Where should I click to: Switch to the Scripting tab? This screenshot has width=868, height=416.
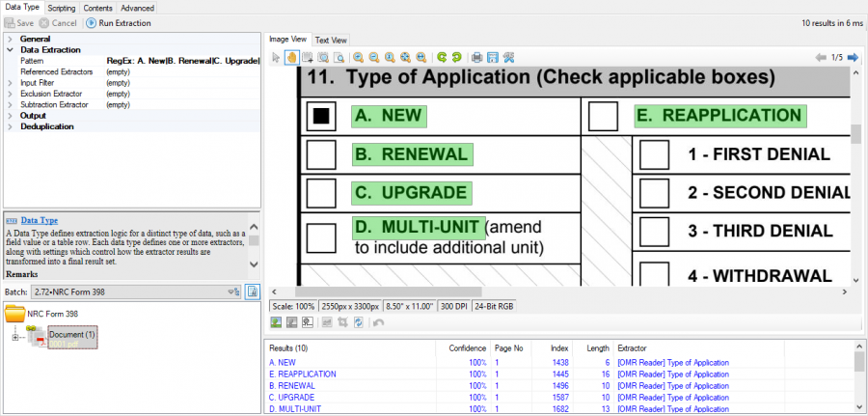61,8
